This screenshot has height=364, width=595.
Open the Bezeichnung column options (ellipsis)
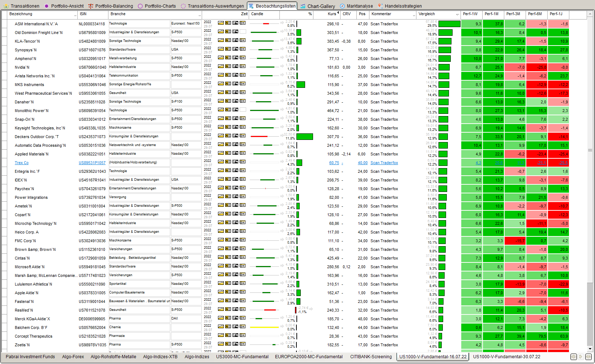click(x=75, y=15)
